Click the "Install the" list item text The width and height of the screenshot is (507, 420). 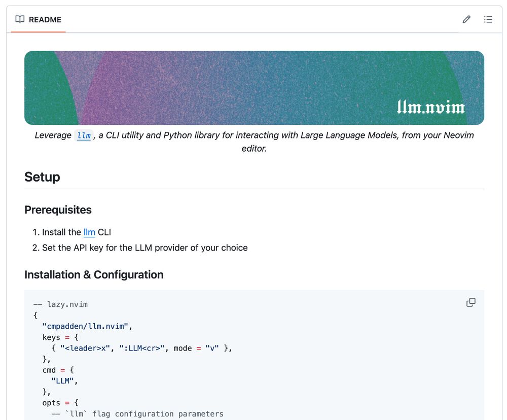coord(61,232)
